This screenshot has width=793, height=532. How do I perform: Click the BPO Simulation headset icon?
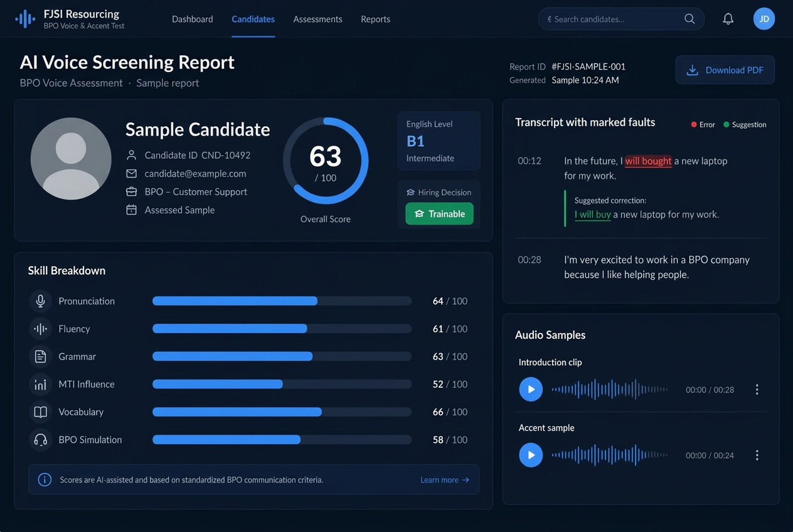point(40,440)
